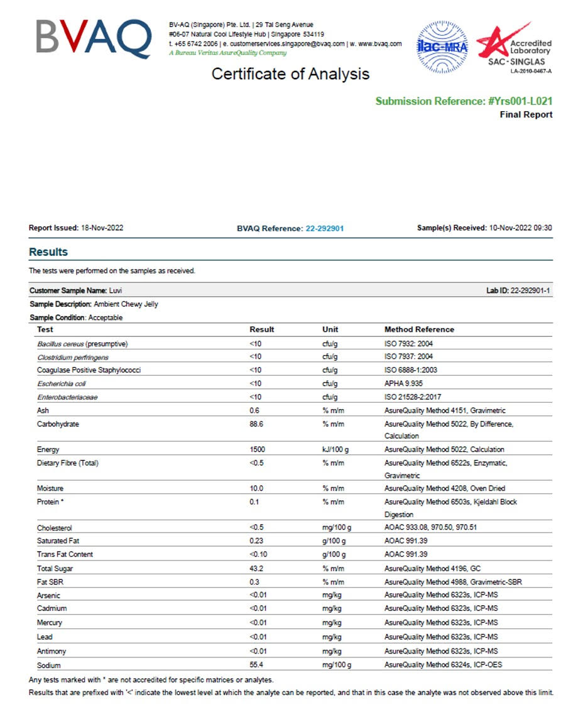This screenshot has height=707, width=588.
Task: Click the Report Issued date 18-Nov-2022
Action: pyautogui.click(x=102, y=228)
